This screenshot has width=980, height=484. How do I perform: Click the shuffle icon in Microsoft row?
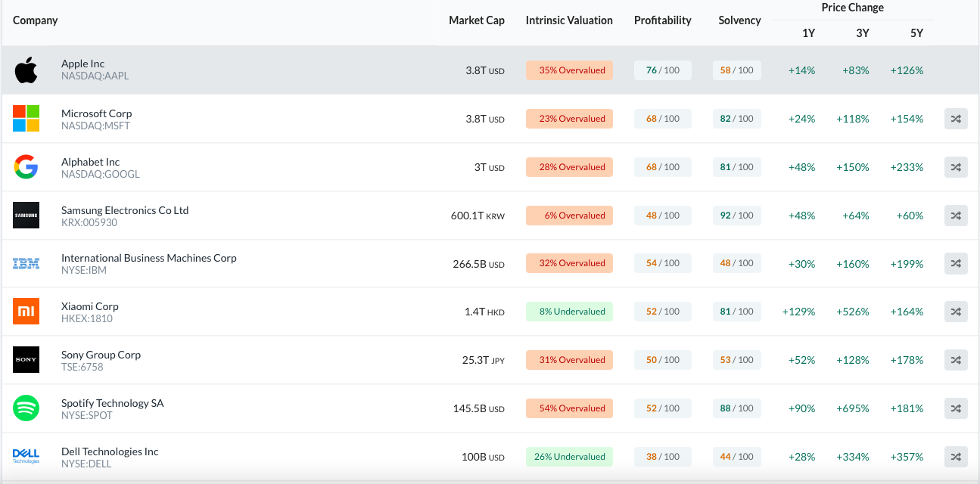tap(956, 119)
